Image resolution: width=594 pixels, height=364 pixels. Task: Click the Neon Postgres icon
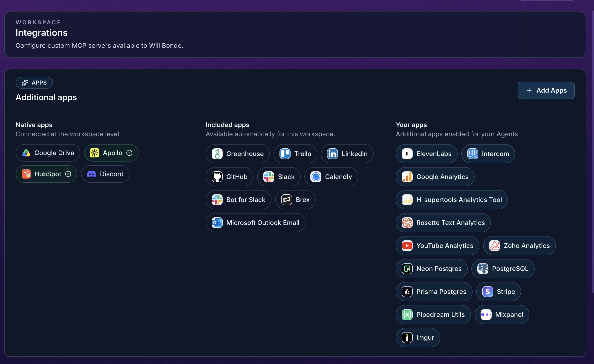407,269
